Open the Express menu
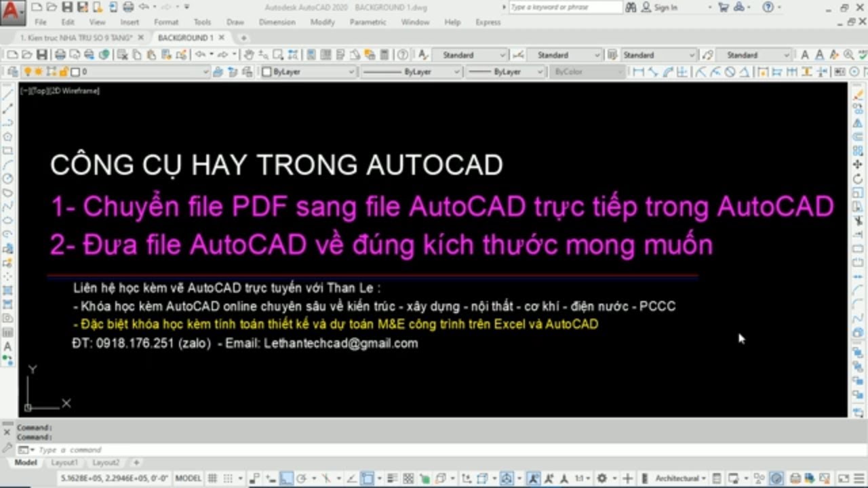The image size is (868, 488). coord(488,22)
